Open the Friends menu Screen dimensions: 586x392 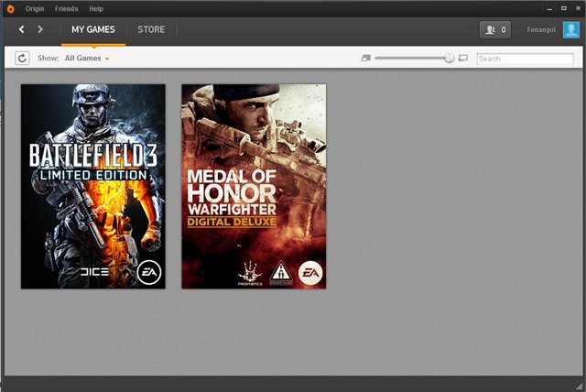click(66, 9)
